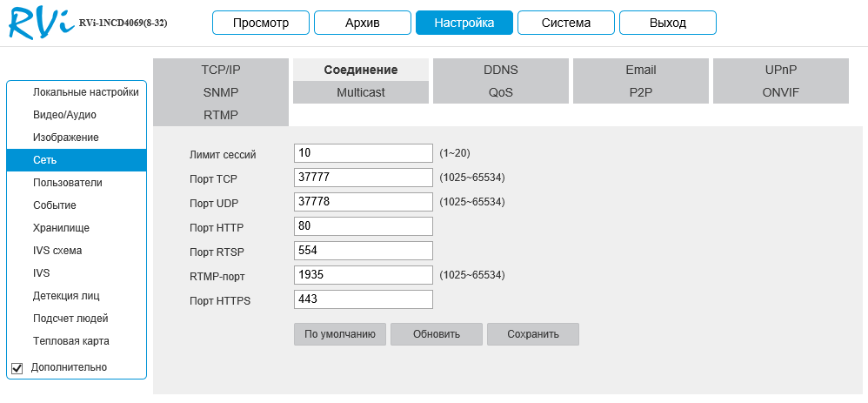Switch to the TCP/IP tab

tap(220, 70)
